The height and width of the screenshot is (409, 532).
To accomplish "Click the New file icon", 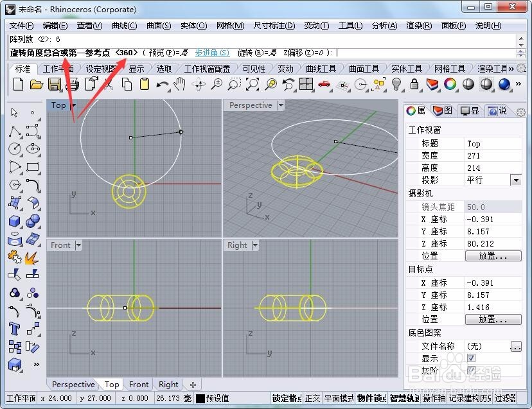I will click(18, 84).
